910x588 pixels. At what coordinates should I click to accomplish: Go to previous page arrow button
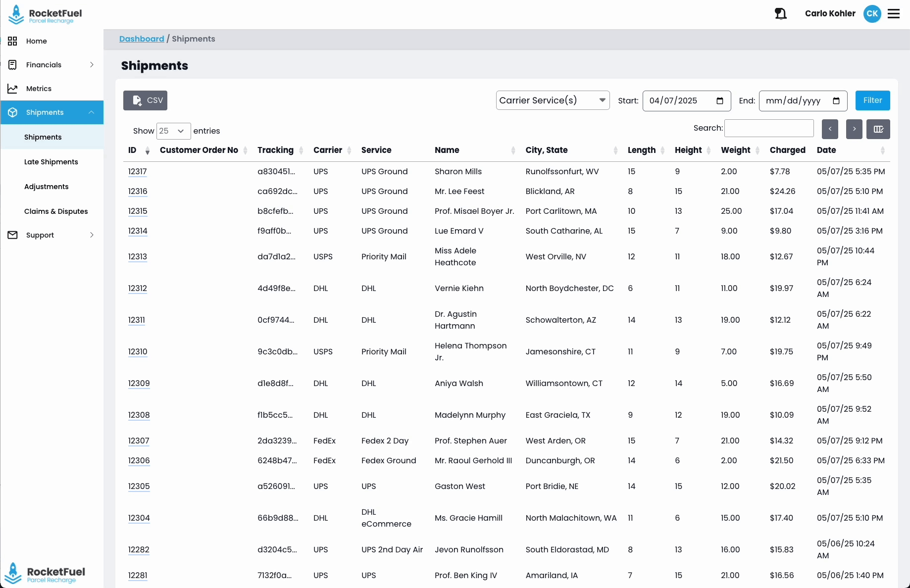pos(830,129)
